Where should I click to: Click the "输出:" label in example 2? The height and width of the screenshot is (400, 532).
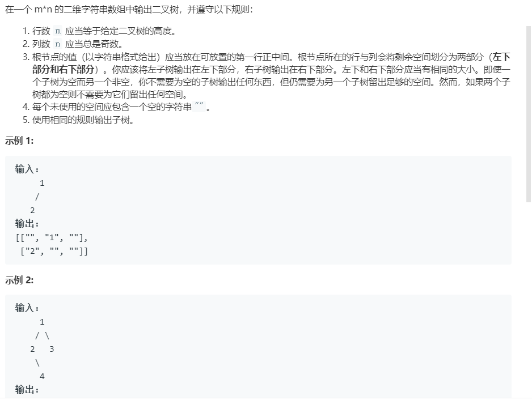(x=27, y=389)
